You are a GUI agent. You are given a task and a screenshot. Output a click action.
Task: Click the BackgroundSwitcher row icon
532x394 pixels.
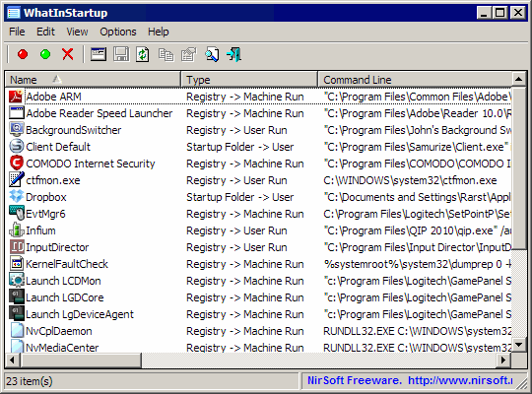[x=17, y=130]
